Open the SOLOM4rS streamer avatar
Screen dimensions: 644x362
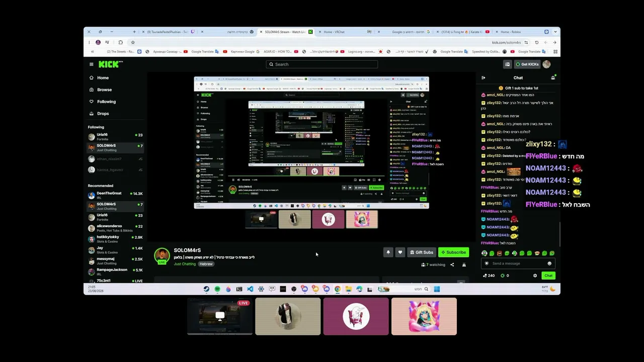coord(162,255)
